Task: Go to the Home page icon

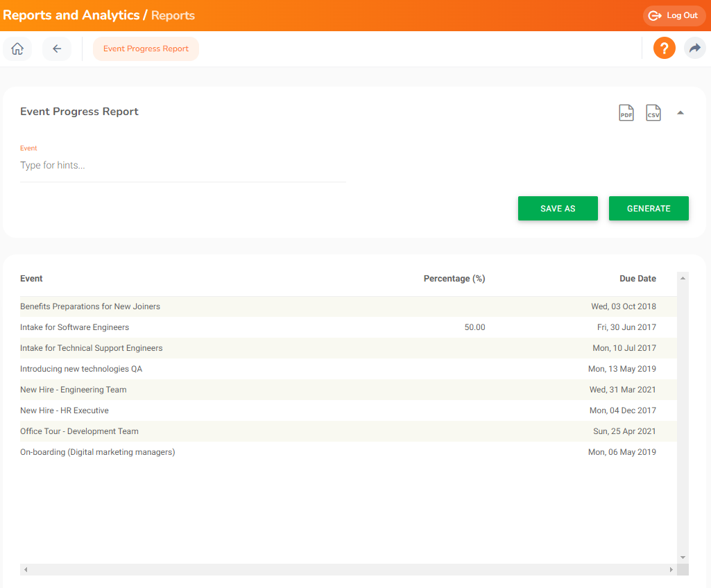Action: pos(17,49)
